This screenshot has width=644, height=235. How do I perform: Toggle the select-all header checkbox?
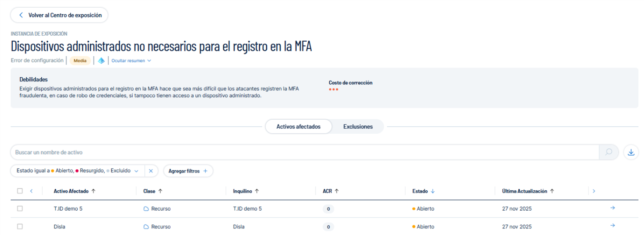click(x=20, y=191)
